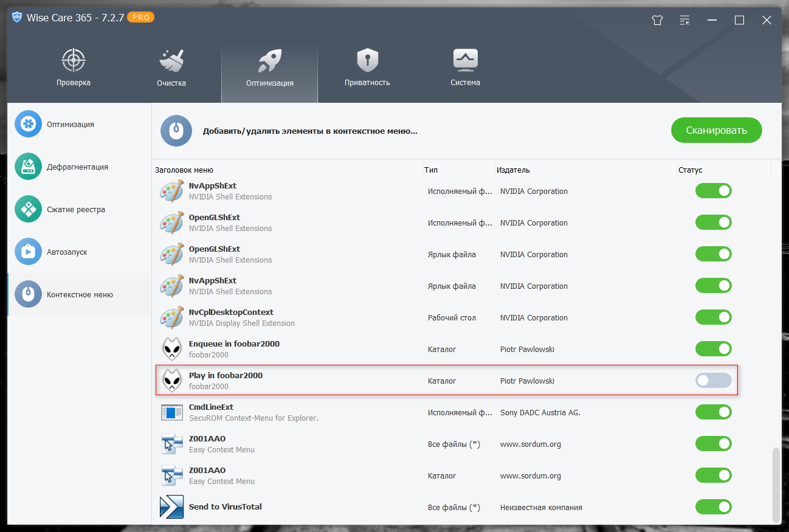Viewport: 789px width, 532px height.
Task: Click the Play in foobar2000 title text
Action: [226, 375]
